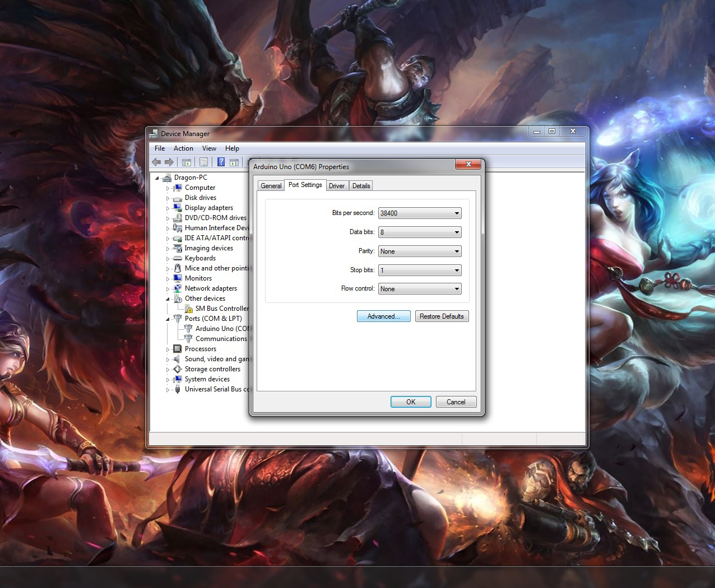Switch to the General tab
This screenshot has height=588, width=715.
pyautogui.click(x=271, y=186)
